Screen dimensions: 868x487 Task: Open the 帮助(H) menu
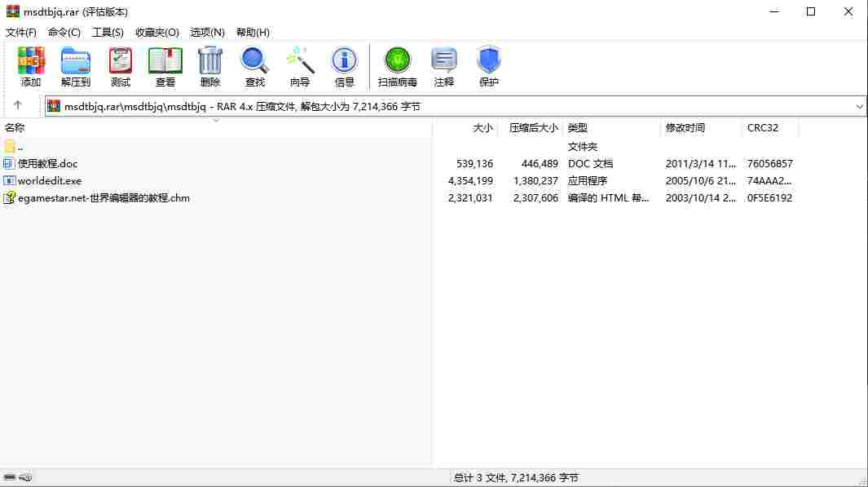pos(253,32)
